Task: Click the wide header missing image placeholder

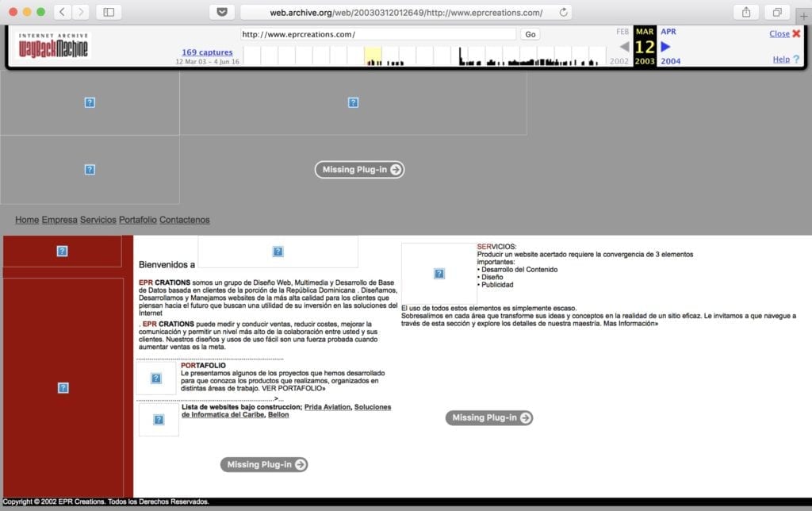Action: (353, 102)
